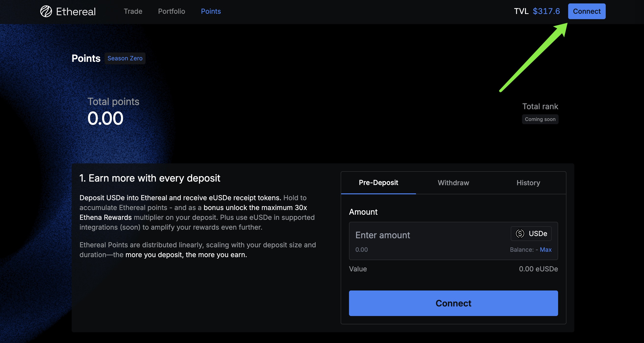Click the Ethereal logo icon
This screenshot has width=644, height=343.
(46, 11)
